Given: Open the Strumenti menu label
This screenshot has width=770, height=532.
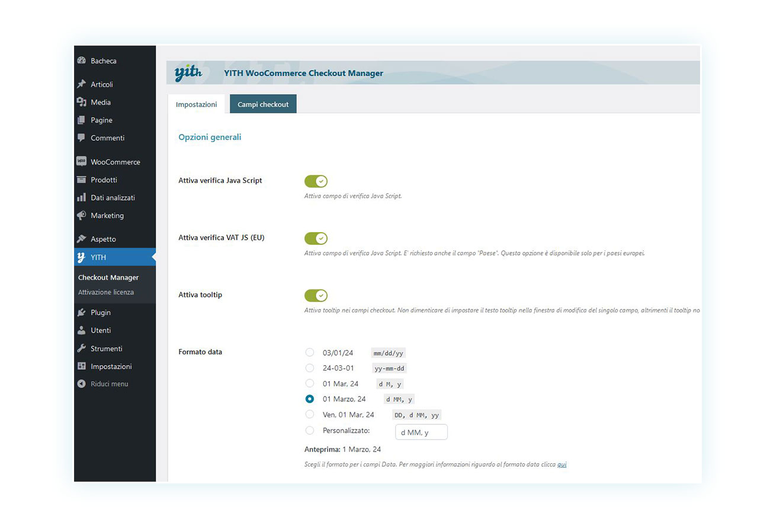Looking at the screenshot, I should pyautogui.click(x=107, y=349).
